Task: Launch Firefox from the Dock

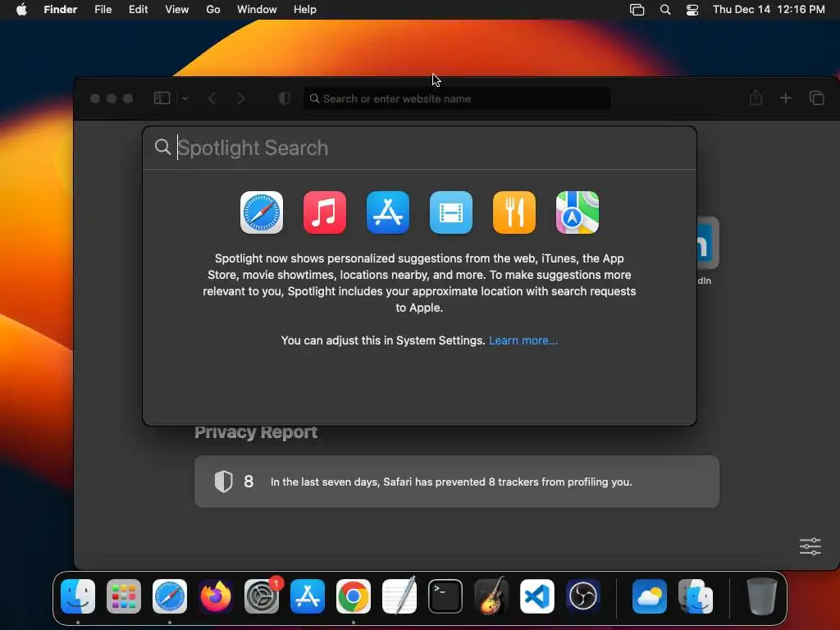Action: coord(216,596)
